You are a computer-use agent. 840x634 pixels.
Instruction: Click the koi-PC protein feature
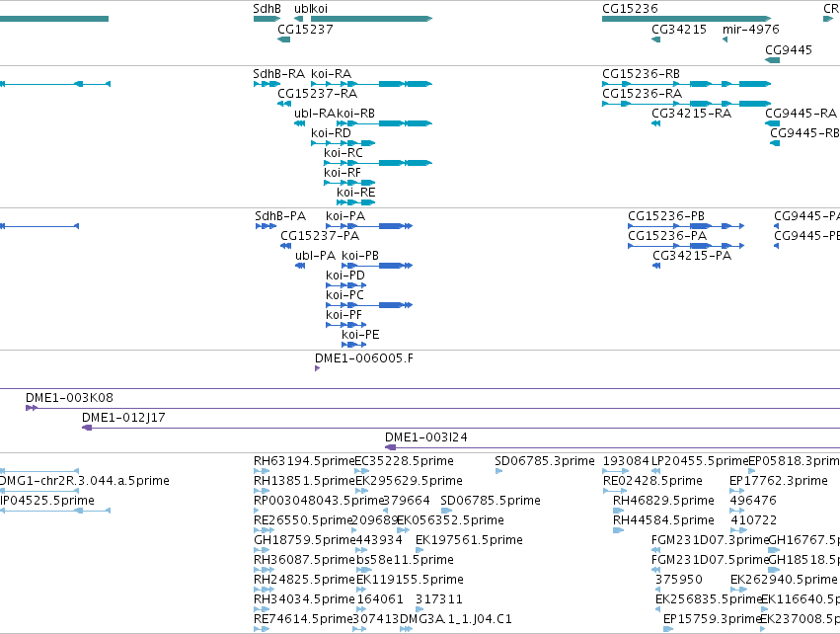(369, 305)
